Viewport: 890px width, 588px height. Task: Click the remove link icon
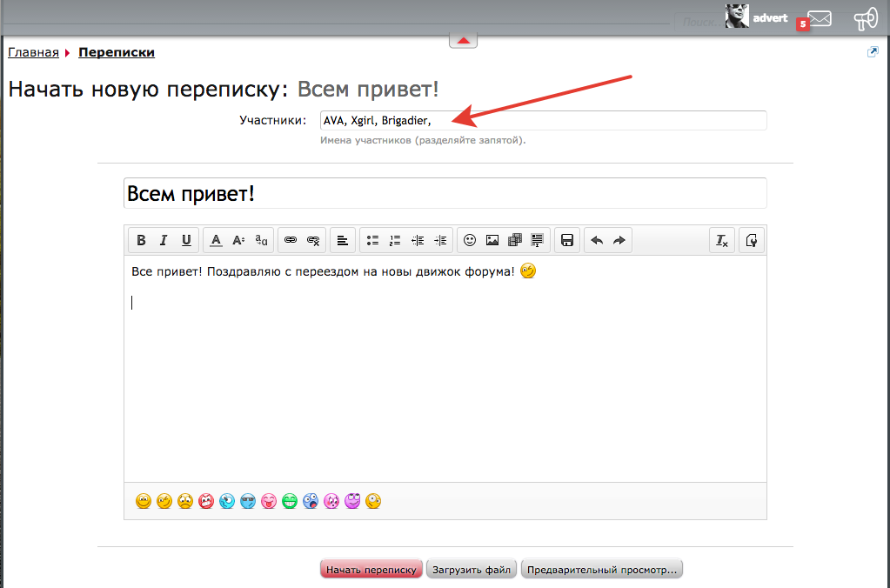[x=313, y=241]
